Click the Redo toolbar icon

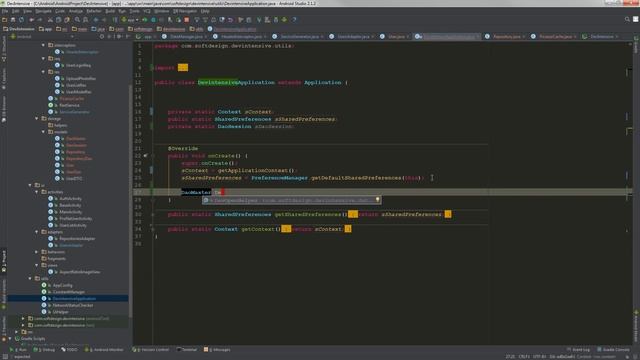click(40, 20)
